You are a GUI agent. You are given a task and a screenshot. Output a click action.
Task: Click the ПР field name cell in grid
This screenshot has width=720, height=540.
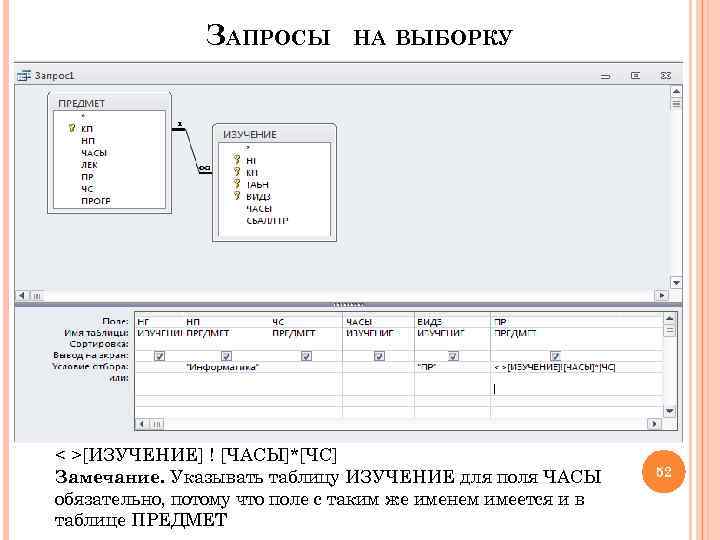point(577,322)
